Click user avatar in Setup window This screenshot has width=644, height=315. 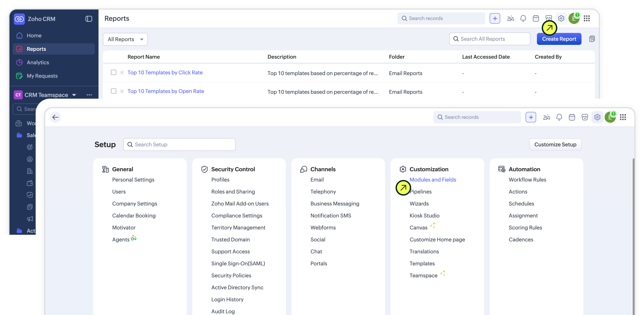pos(610,117)
